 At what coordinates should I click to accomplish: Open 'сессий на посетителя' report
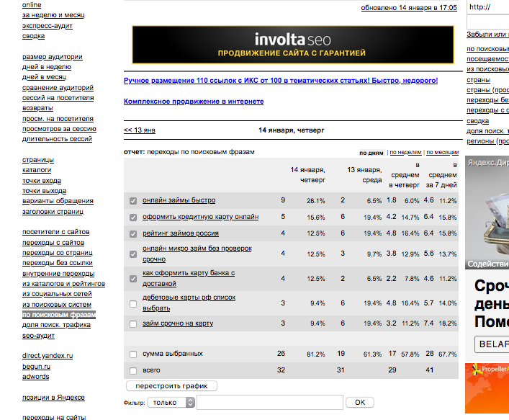[58, 98]
